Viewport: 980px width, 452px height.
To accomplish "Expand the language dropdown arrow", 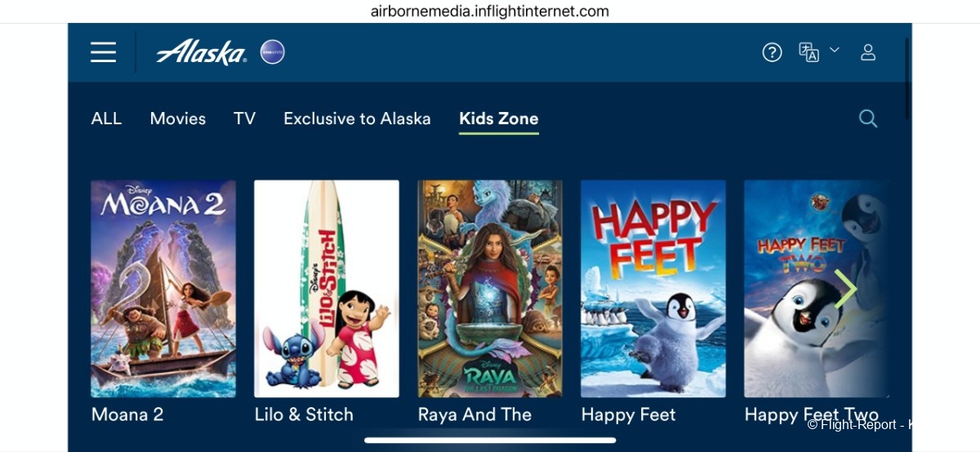I will pos(835,51).
